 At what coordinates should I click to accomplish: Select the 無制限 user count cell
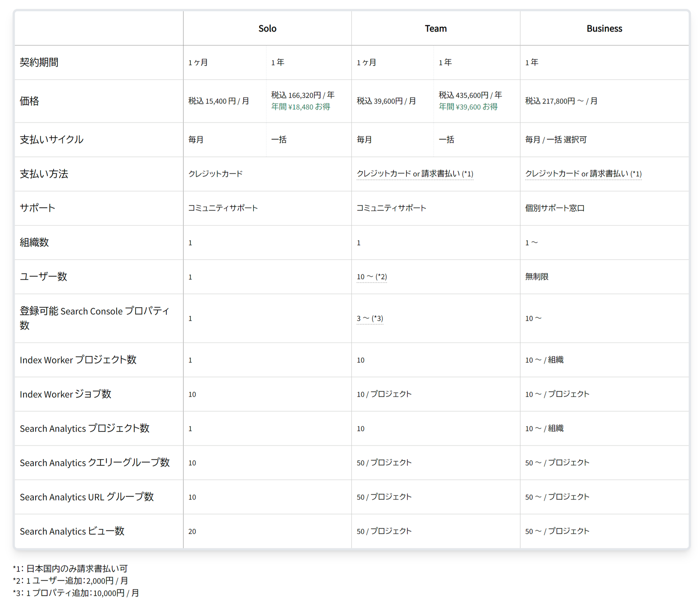(x=536, y=276)
